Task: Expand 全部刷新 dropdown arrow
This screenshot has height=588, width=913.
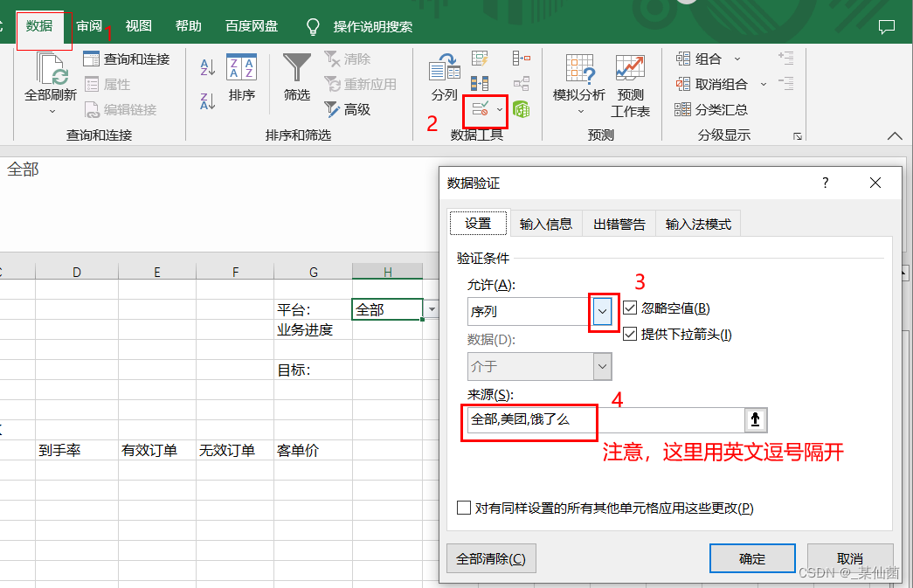Action: tap(52, 112)
